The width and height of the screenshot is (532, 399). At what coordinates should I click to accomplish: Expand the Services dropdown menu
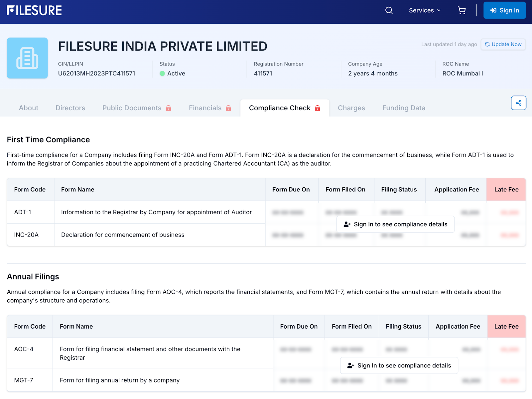point(425,10)
